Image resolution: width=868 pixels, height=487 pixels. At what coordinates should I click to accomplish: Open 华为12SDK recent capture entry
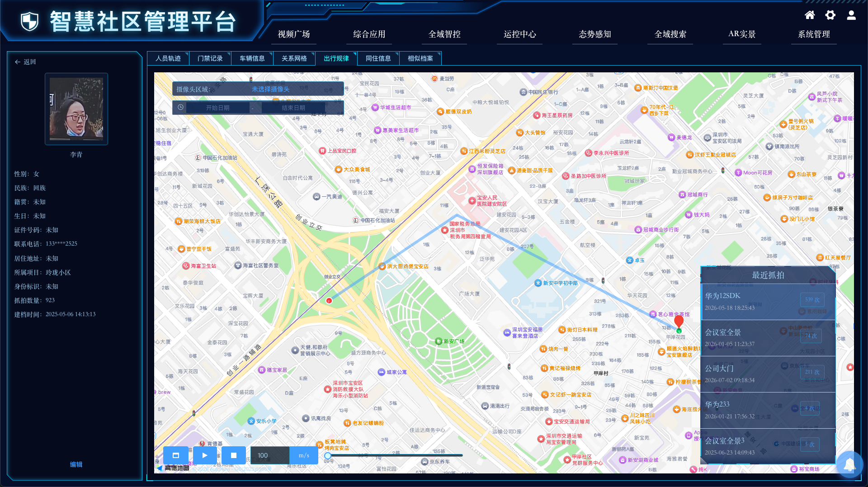pos(768,302)
